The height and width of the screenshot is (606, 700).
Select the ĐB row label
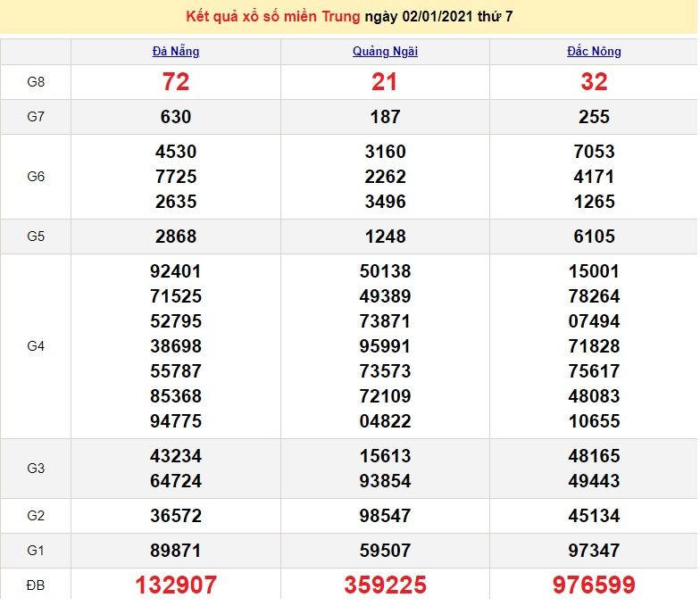(36, 585)
